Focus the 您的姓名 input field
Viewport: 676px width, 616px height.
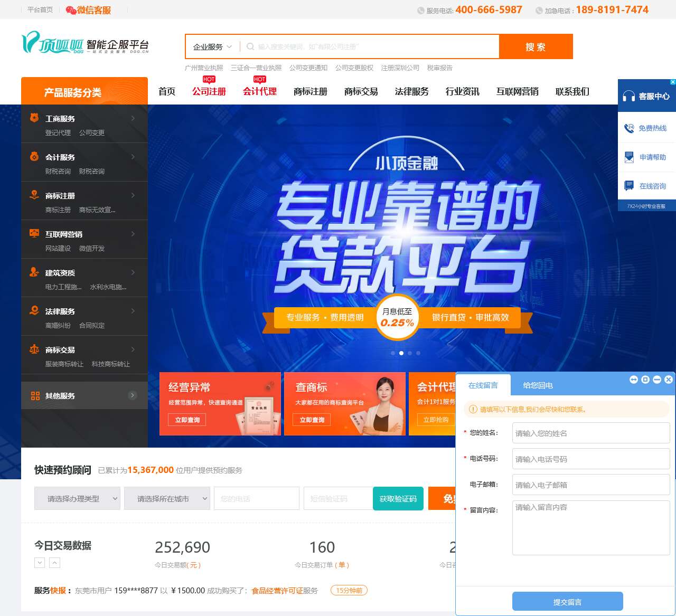591,433
